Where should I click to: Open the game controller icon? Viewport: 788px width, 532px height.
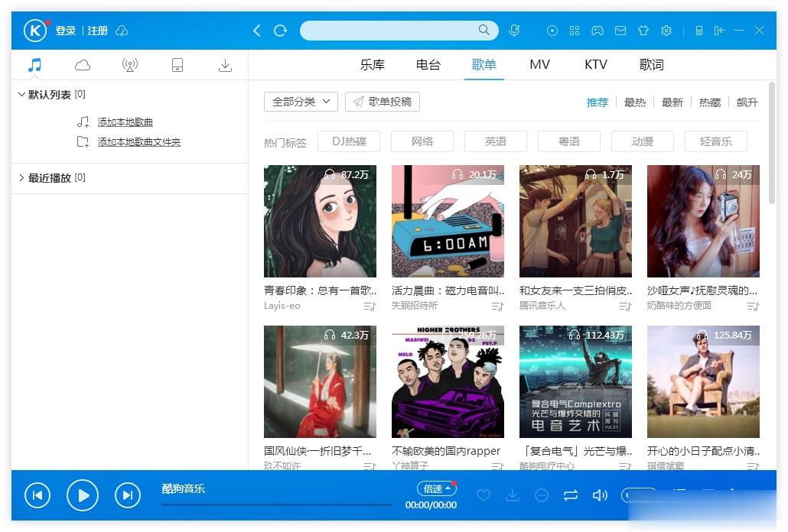tap(597, 31)
